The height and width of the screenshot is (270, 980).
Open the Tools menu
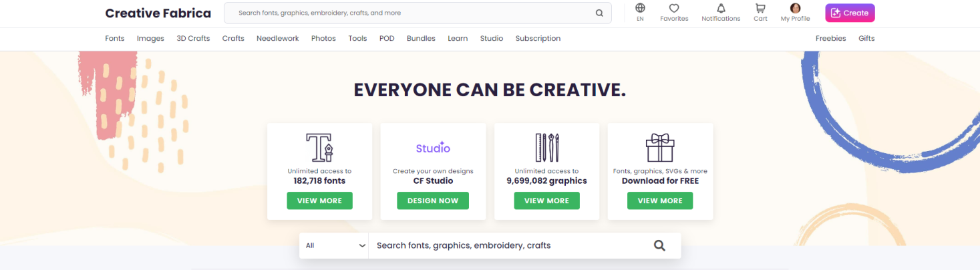coord(357,38)
